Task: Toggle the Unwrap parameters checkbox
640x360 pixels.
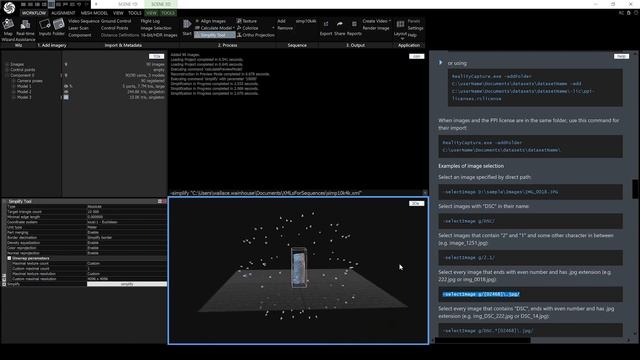Action: 9,258
